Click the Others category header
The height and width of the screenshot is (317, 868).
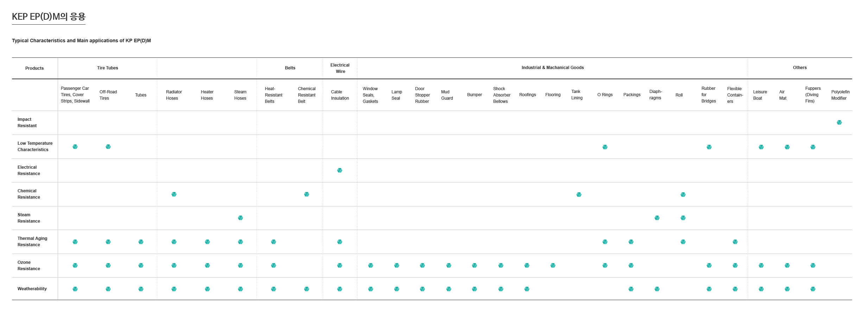tap(799, 68)
